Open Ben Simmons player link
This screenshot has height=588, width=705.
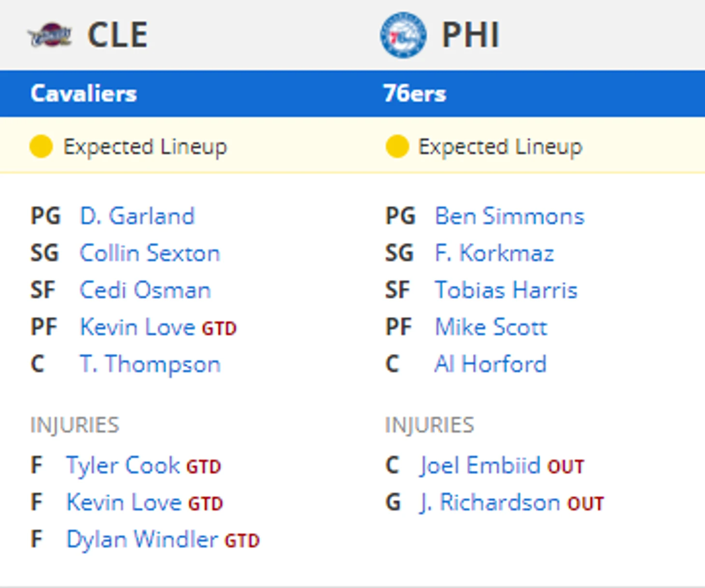tap(509, 216)
